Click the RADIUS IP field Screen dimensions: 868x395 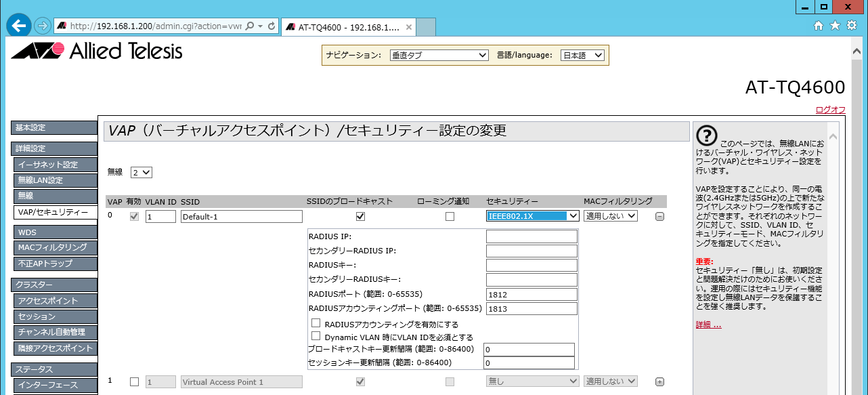coord(531,236)
